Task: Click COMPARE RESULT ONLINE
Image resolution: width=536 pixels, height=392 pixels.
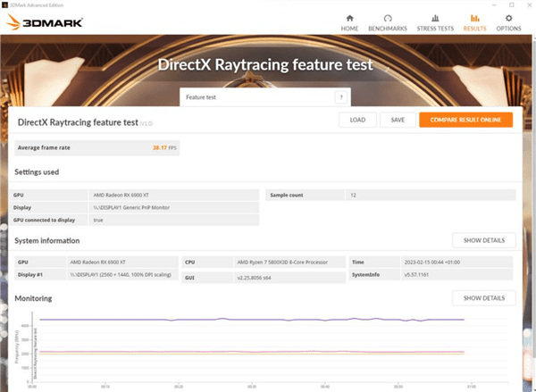Action: (x=466, y=120)
